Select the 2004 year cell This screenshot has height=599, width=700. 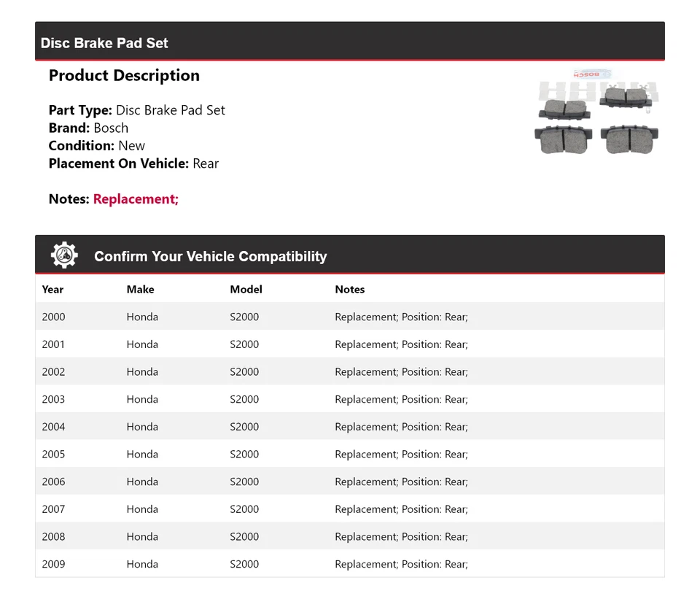53,427
